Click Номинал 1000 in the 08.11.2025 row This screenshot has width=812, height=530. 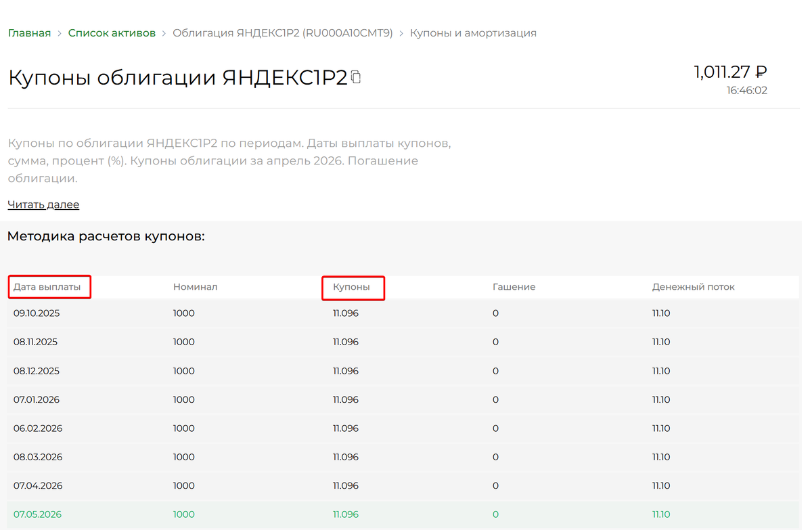pyautogui.click(x=184, y=342)
